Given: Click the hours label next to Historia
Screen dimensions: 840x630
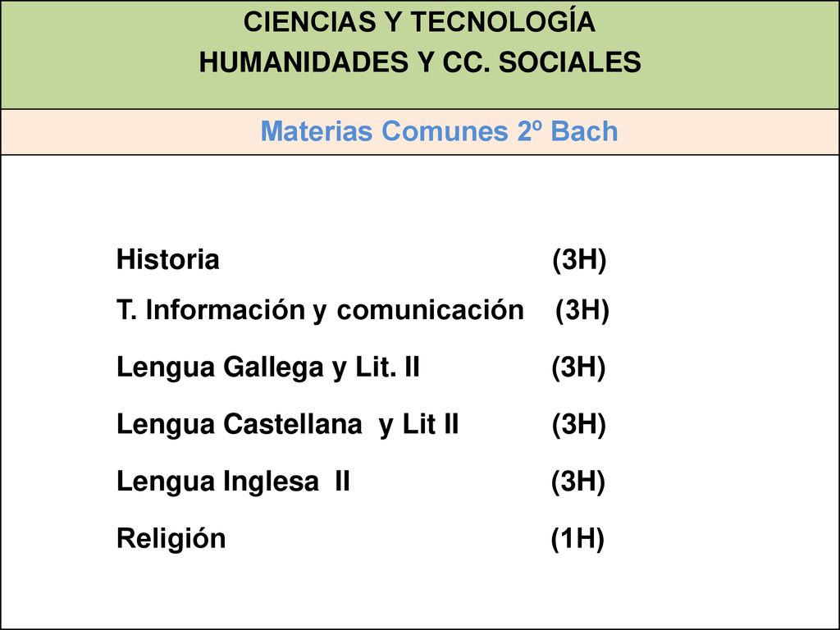Looking at the screenshot, I should pyautogui.click(x=579, y=260).
